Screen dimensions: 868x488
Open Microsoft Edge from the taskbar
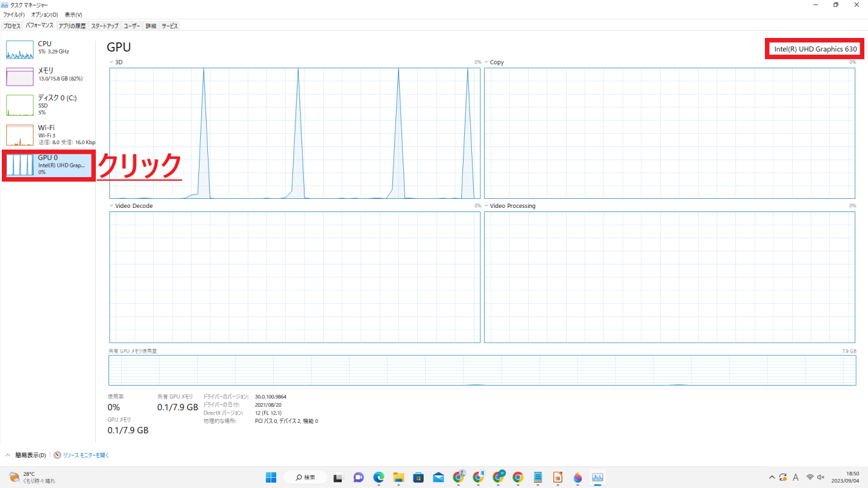379,477
